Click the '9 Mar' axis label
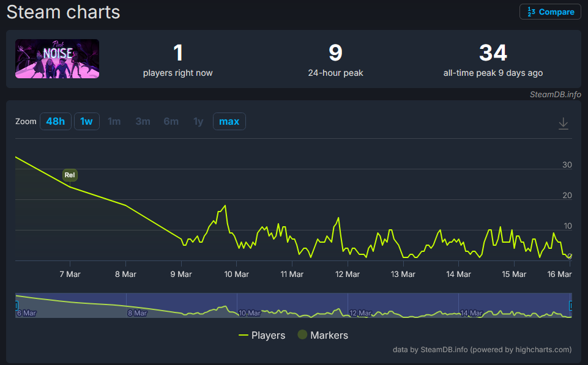Viewport: 588px width, 365px height. pyautogui.click(x=181, y=275)
